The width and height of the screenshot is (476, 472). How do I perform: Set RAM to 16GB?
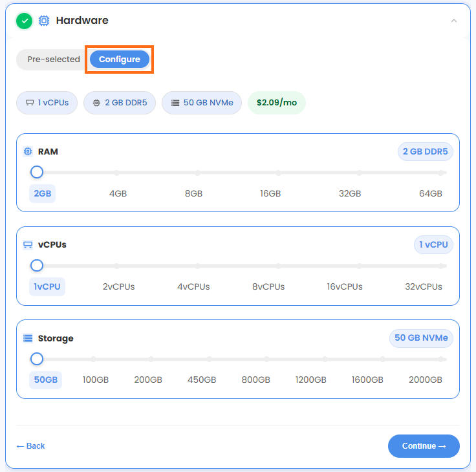(x=270, y=193)
